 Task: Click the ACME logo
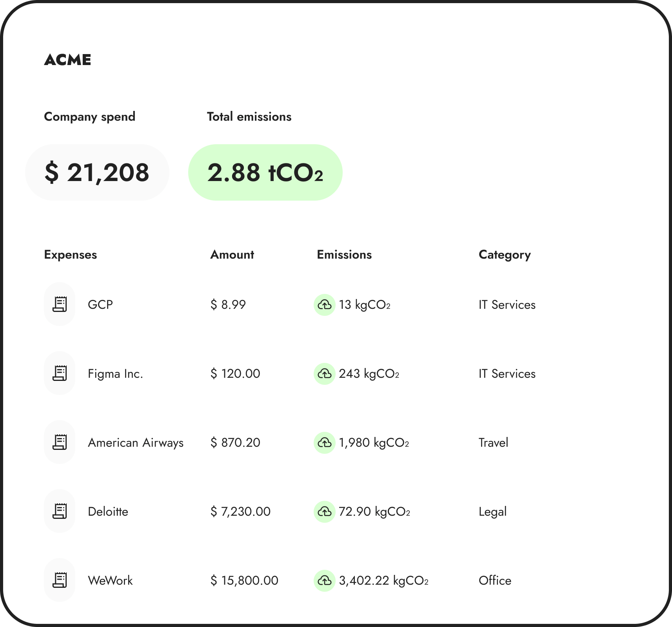pyautogui.click(x=67, y=60)
